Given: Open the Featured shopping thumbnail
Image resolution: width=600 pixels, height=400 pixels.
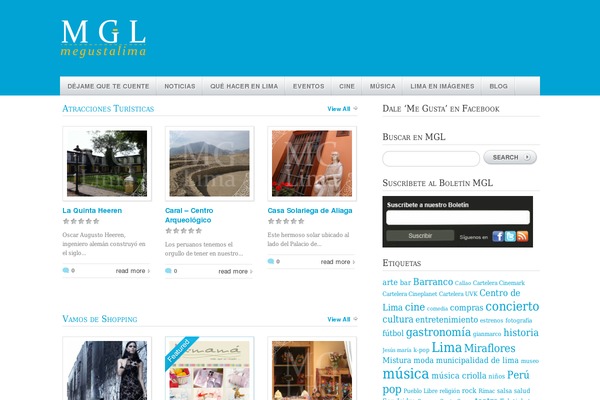Looking at the screenshot, I should click(210, 369).
